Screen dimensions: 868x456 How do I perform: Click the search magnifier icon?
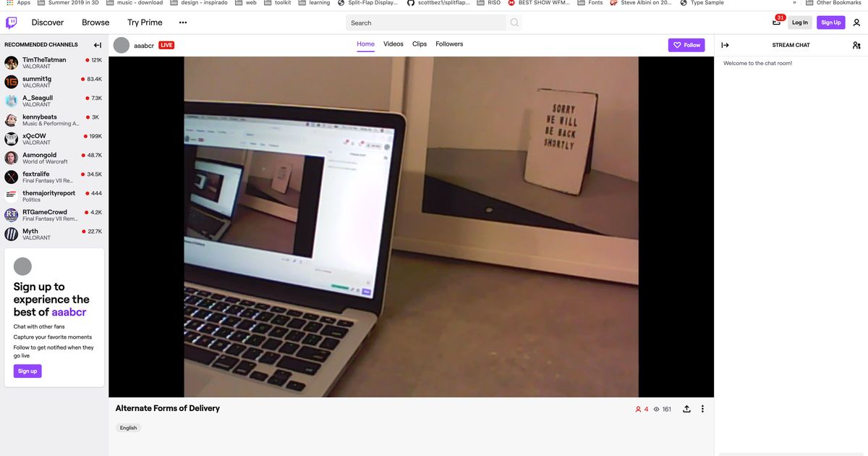pos(513,22)
